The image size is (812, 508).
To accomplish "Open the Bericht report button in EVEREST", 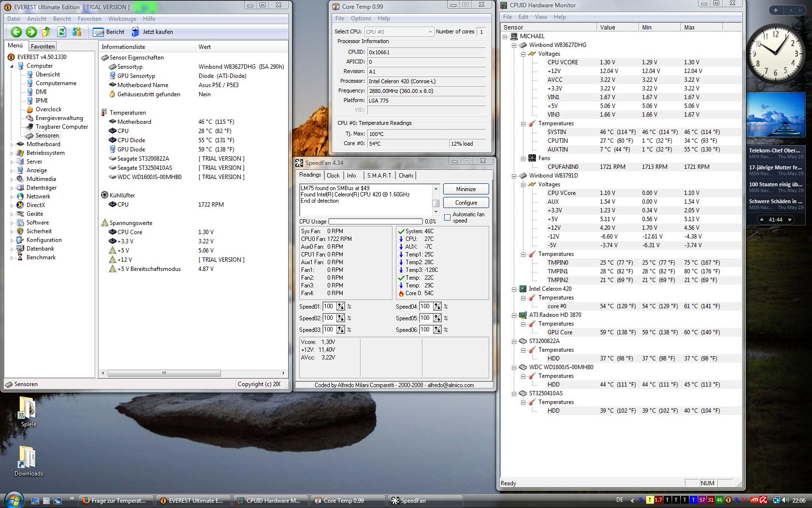I will coord(109,32).
